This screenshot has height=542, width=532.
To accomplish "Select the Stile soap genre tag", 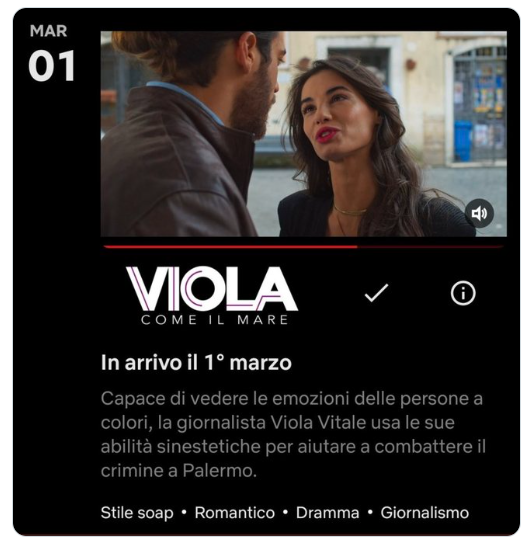I will coord(137,512).
